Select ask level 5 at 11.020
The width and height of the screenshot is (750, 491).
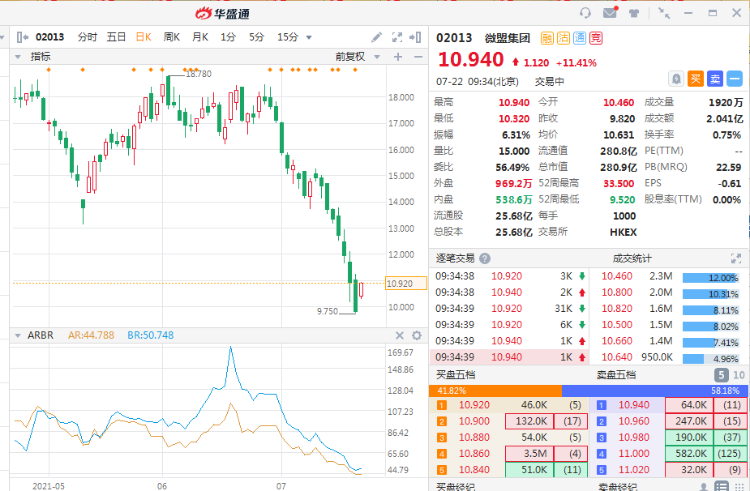pos(669,469)
